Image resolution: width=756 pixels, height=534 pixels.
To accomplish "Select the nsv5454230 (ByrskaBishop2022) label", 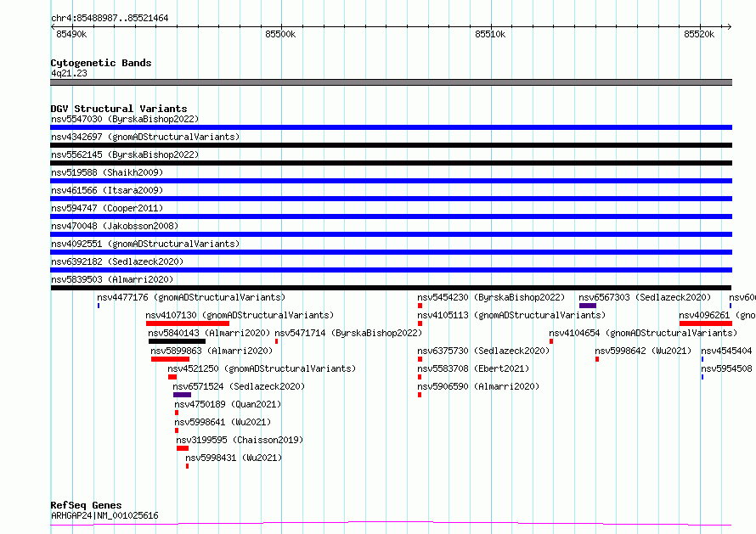I will 491,297.
